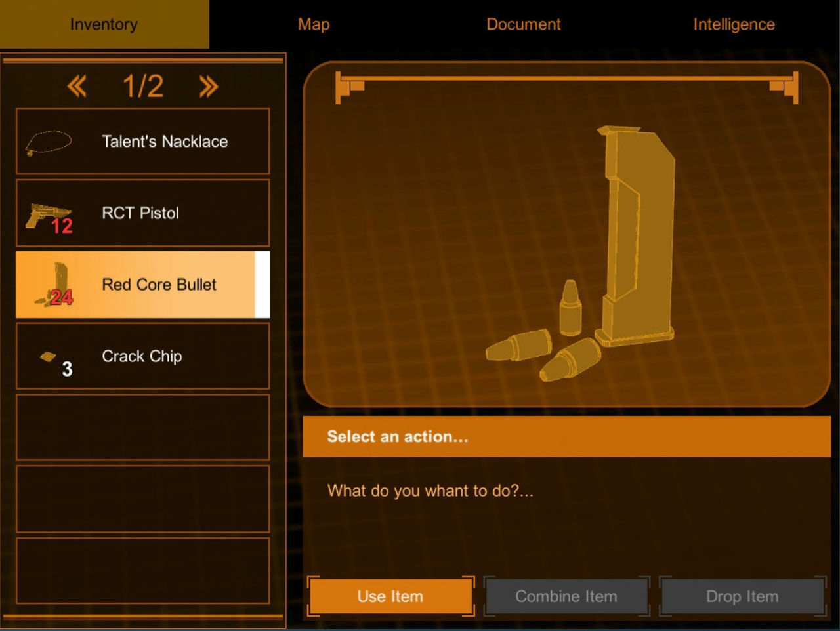Screen dimensions: 840x631
Task: Switch to the Document tab
Action: point(524,24)
